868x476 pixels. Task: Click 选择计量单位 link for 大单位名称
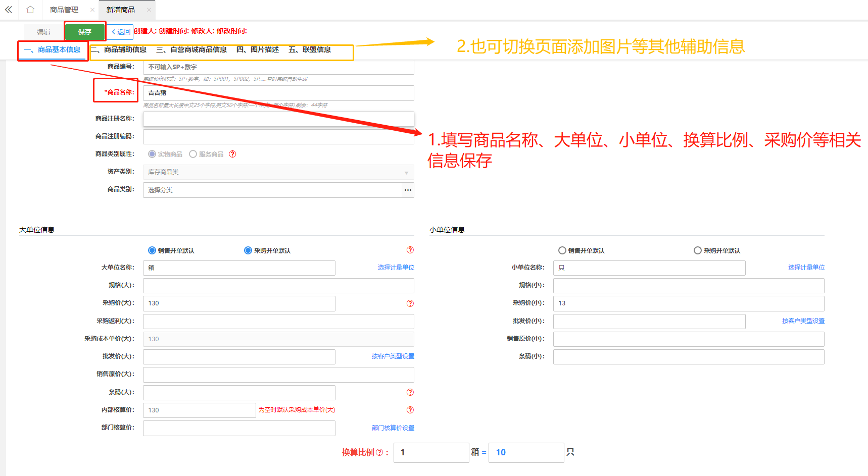396,268
